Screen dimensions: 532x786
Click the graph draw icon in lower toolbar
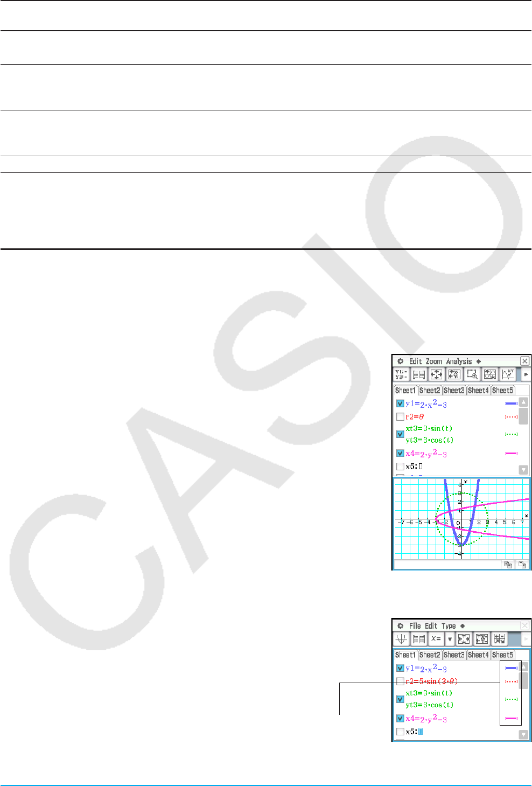pos(401,639)
